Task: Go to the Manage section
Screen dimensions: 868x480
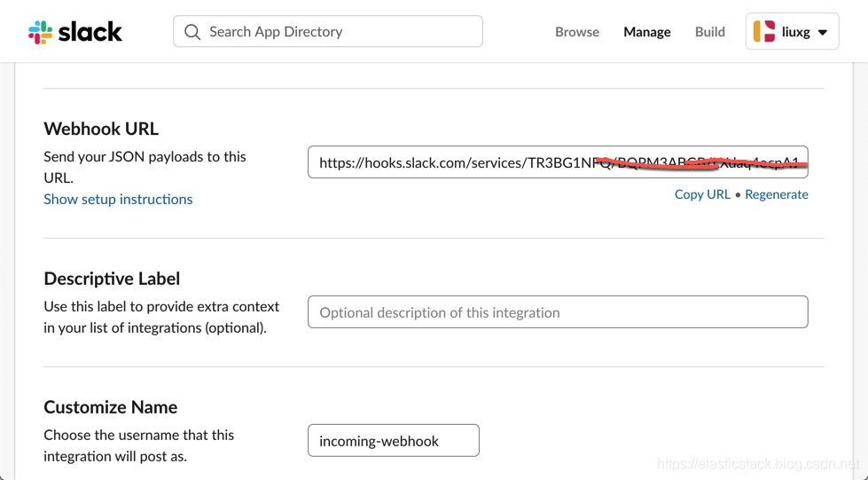Action: pyautogui.click(x=646, y=32)
